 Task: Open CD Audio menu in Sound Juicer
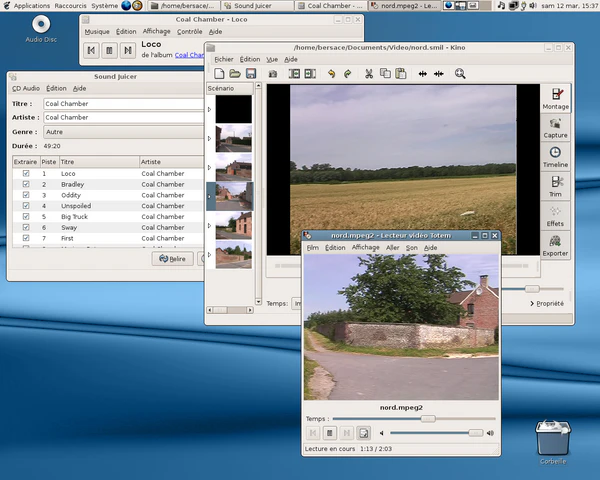coord(25,88)
